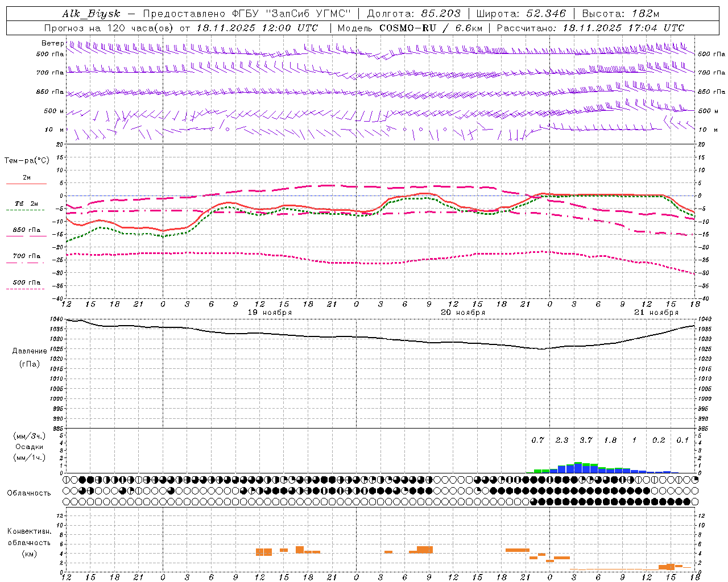This screenshot has height=582, width=728.
Task: Click the 0.2 precipitation total
Action: pyautogui.click(x=659, y=440)
